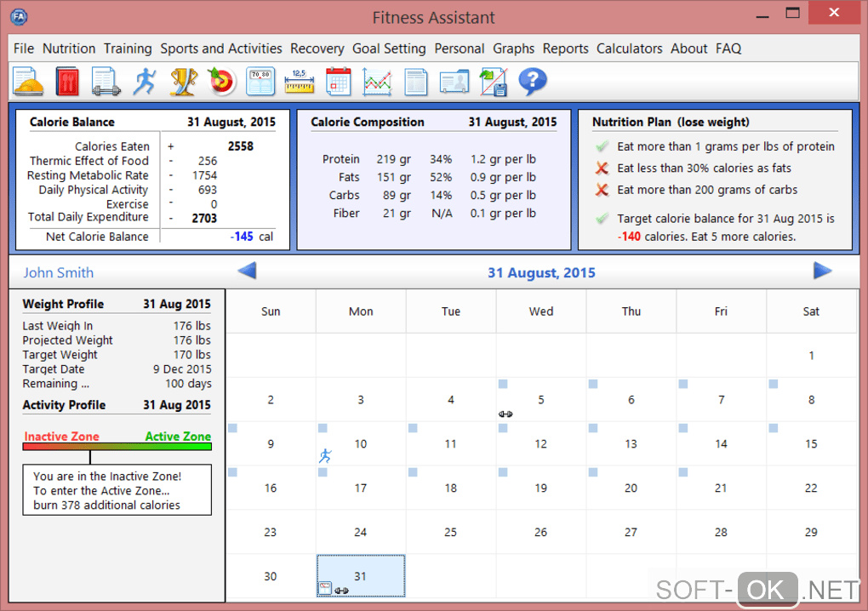Click the red X beside fats goal
This screenshot has height=611, width=868.
602,168
